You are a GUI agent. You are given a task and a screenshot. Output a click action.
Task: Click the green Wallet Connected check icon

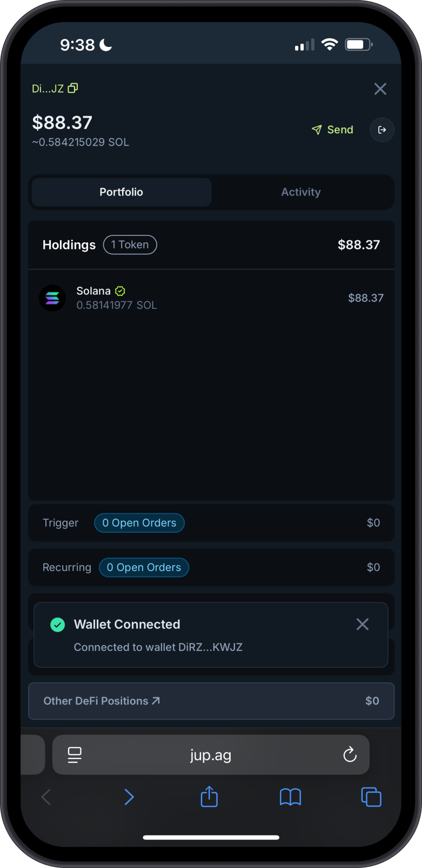tap(58, 625)
